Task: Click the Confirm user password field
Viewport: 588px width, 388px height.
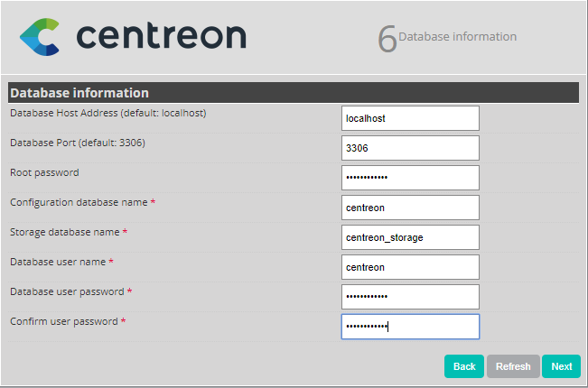Action: pyautogui.click(x=410, y=327)
